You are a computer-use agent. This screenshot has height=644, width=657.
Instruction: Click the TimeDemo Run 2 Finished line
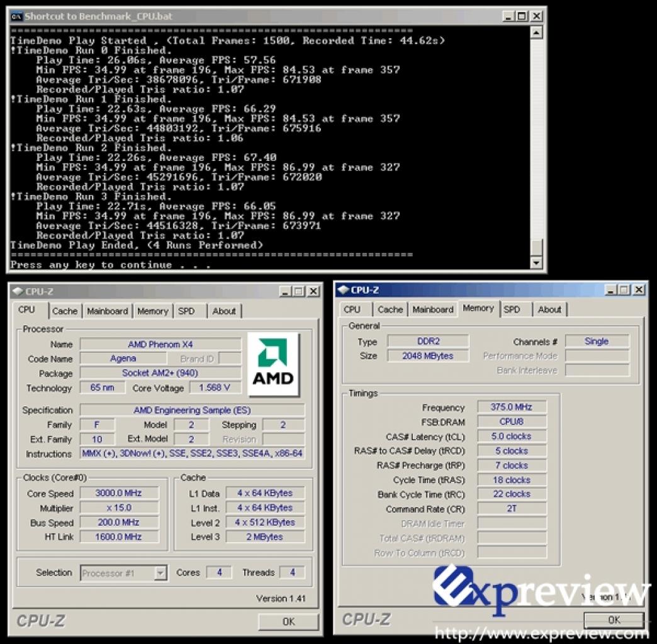click(91, 148)
